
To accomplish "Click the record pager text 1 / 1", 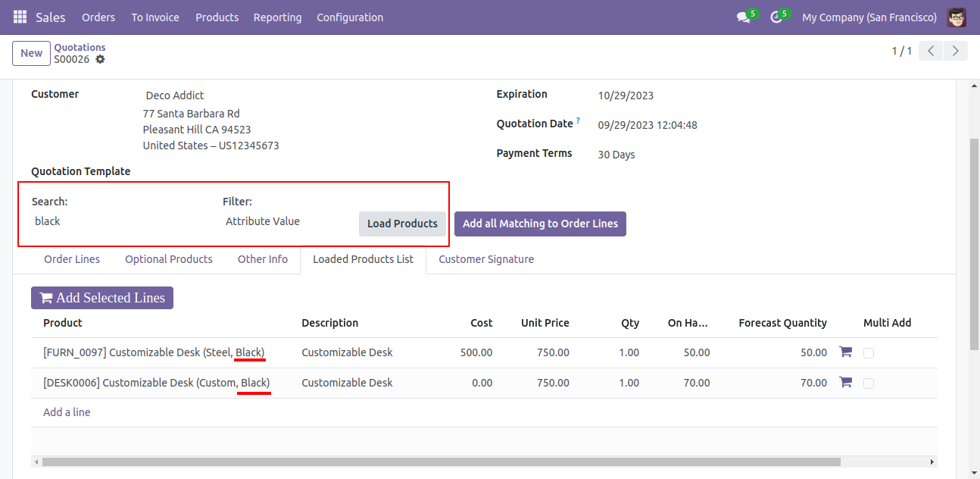I will coord(902,51).
